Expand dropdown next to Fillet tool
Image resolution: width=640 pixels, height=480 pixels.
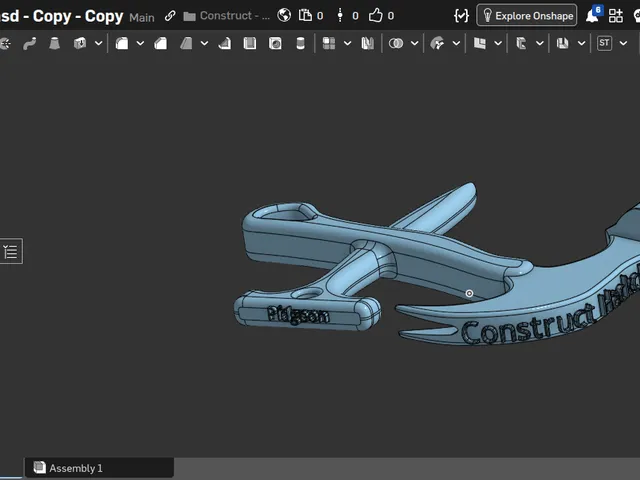click(x=140, y=43)
